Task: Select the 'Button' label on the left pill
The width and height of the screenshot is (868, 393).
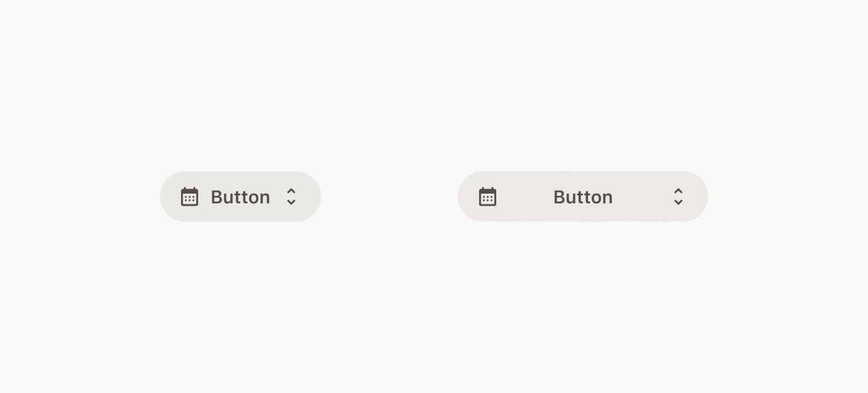Action: tap(240, 196)
